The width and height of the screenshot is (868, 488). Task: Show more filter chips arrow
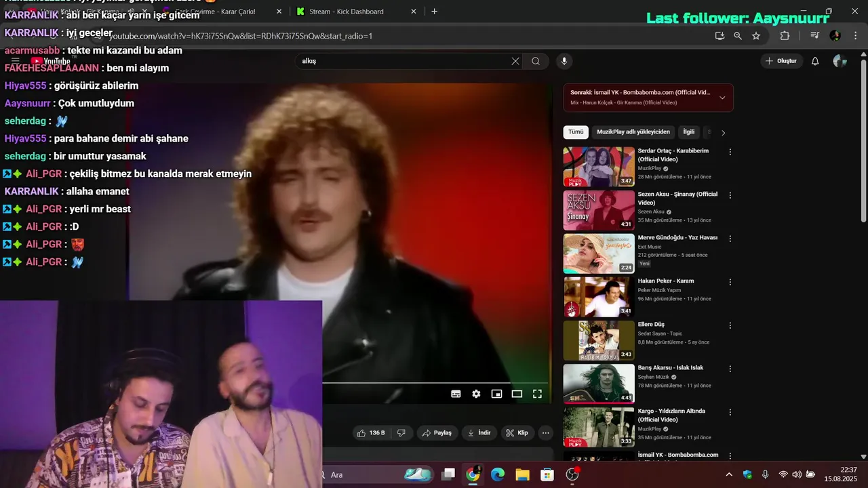(723, 133)
